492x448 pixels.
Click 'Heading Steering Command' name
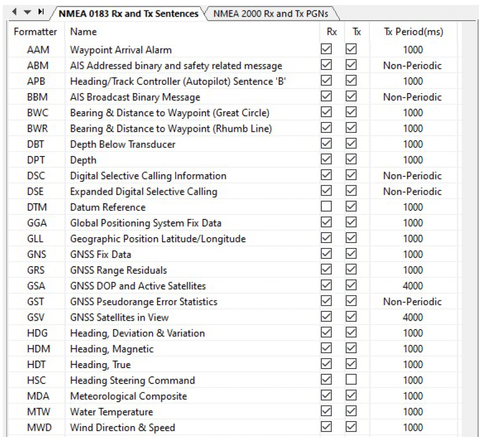click(132, 381)
